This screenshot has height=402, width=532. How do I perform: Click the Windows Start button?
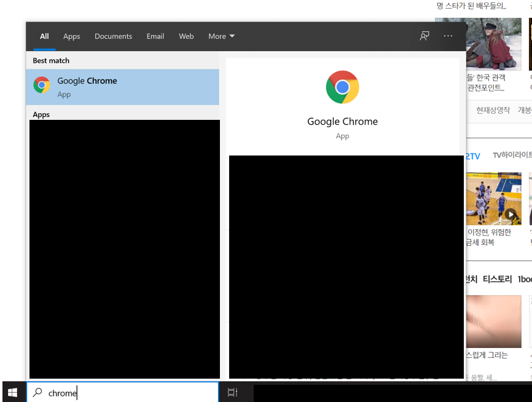[12, 393]
